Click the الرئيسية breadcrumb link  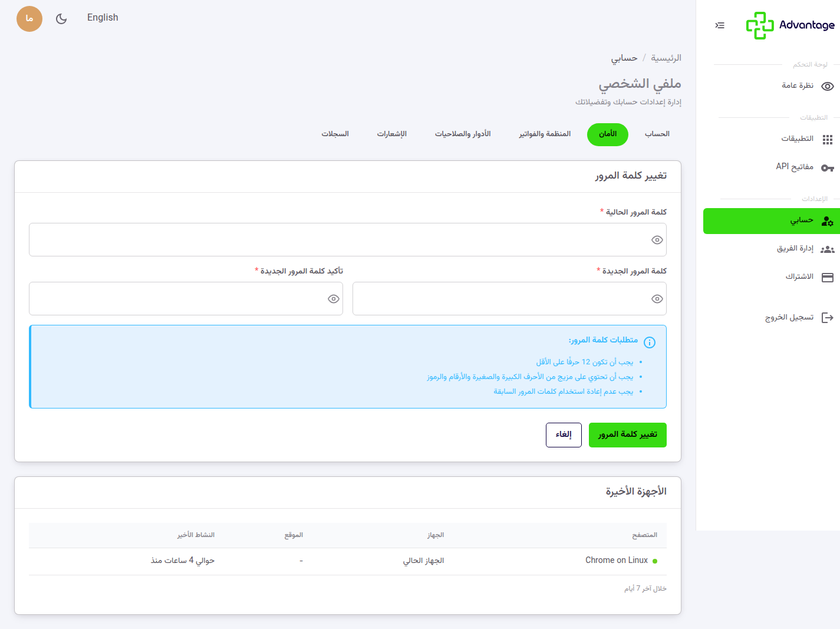666,58
